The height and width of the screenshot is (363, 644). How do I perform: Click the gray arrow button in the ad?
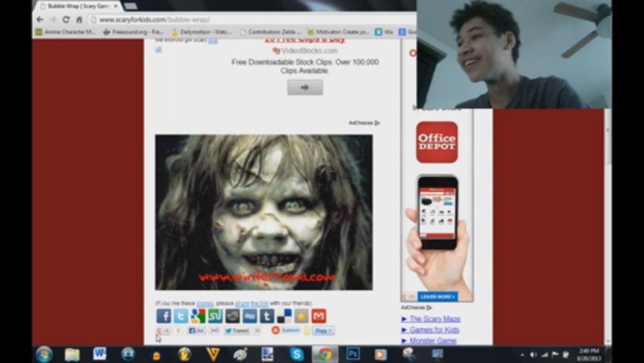(x=305, y=87)
